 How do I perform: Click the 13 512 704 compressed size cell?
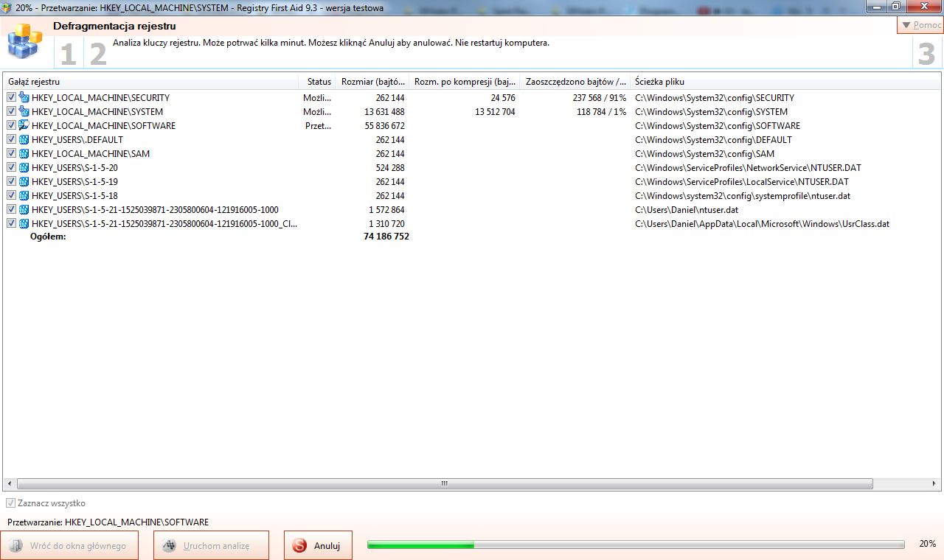[495, 111]
